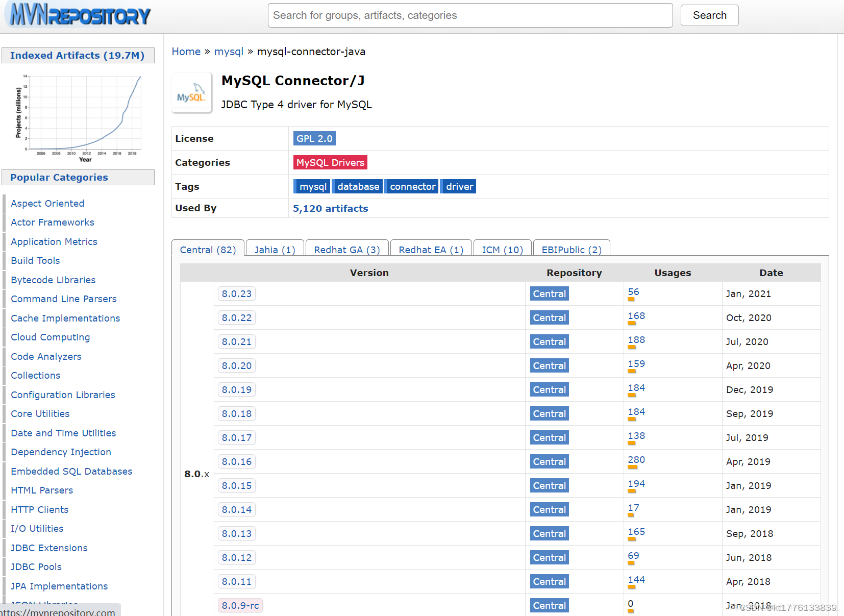Open the Aspect Oriented category
The height and width of the screenshot is (616, 844).
tap(47, 203)
